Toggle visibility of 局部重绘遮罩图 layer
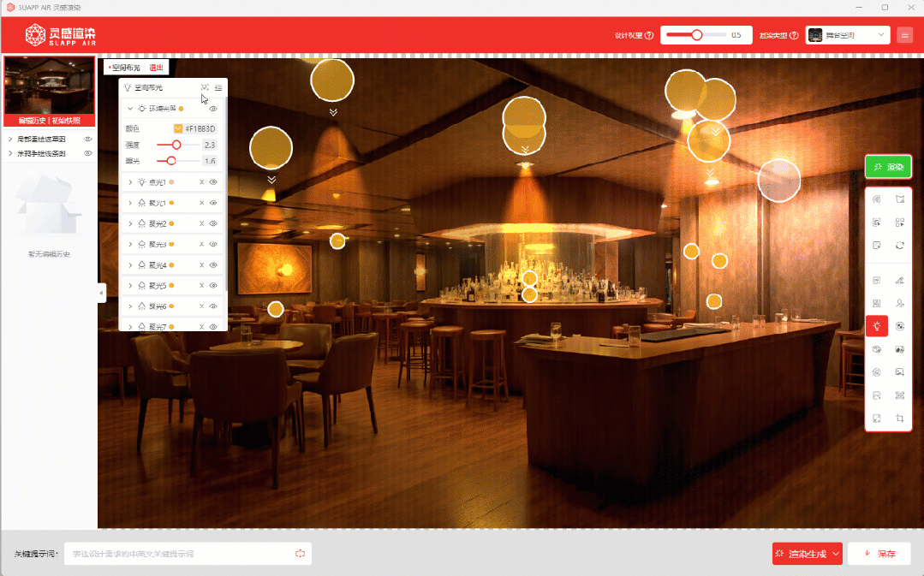 pos(87,139)
